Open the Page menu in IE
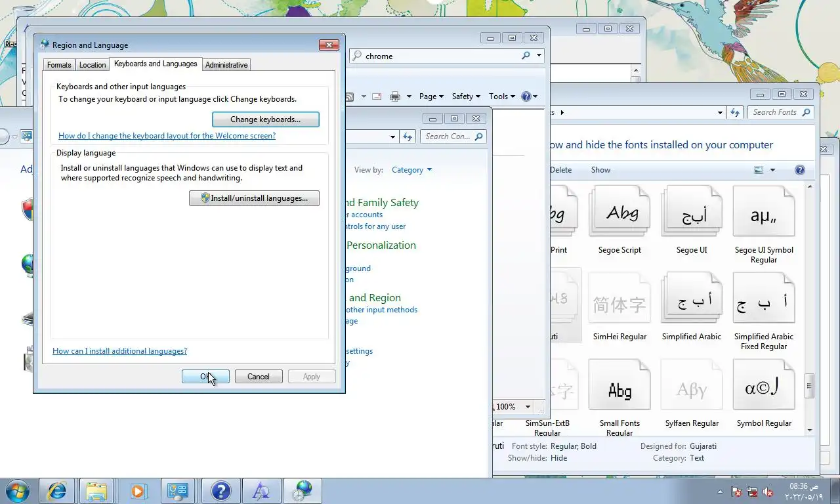 [x=432, y=96]
